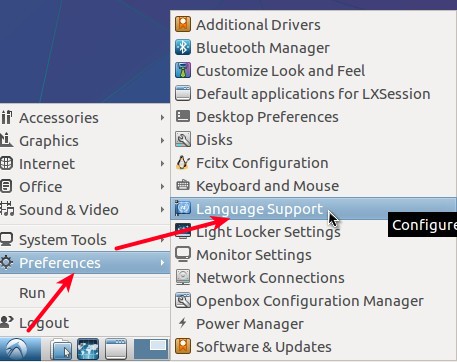
Task: Choose Logout from the start menu
Action: point(85,323)
